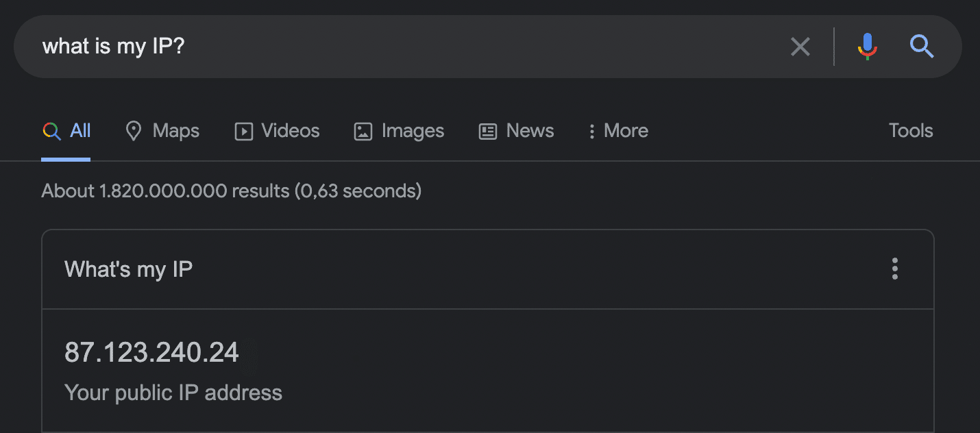Click the multicolor magnifier icon beside All
The height and width of the screenshot is (433, 980).
tap(51, 131)
